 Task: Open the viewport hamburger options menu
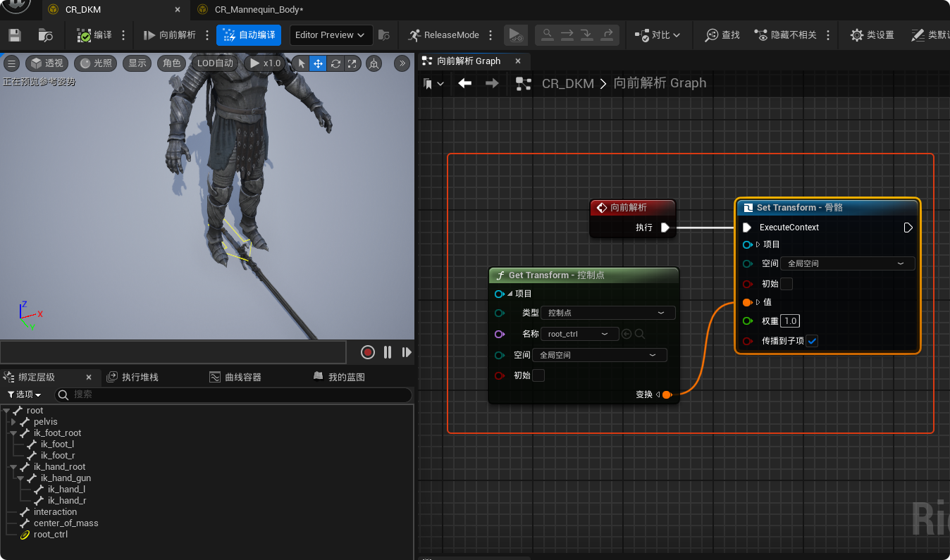tap(11, 63)
